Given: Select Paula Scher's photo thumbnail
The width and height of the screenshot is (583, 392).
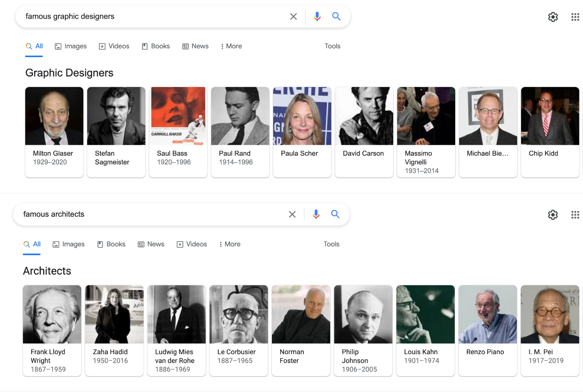Looking at the screenshot, I should 302,116.
